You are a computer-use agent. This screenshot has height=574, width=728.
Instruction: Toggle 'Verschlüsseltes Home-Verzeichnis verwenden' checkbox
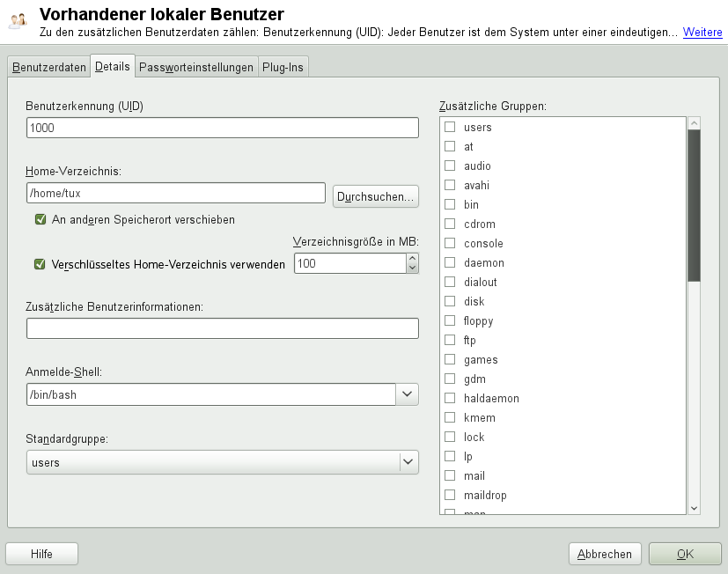pos(40,263)
